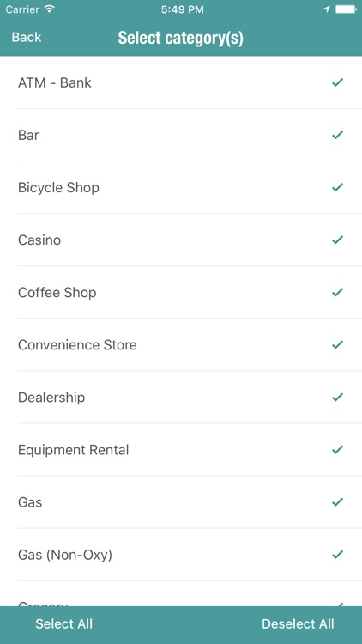
Task: Choose the Bar category label
Action: tap(28, 135)
